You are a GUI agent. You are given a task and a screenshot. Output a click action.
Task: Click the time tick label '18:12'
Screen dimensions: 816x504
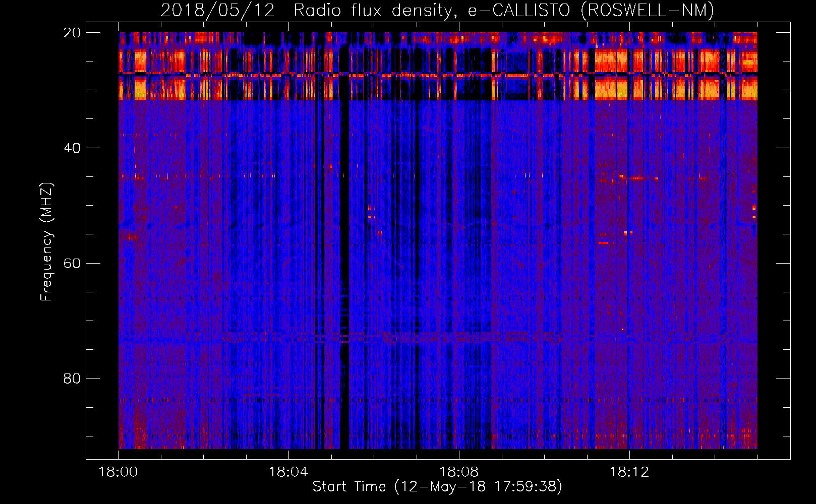pyautogui.click(x=629, y=472)
